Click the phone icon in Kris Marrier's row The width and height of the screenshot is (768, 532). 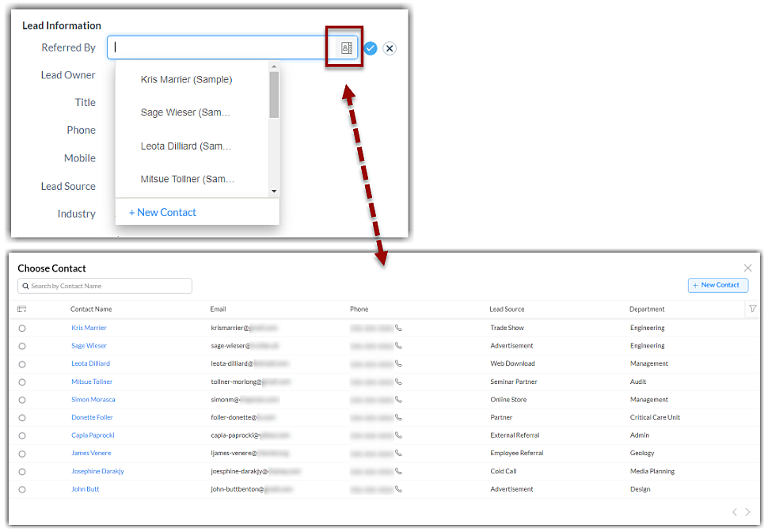click(x=398, y=328)
